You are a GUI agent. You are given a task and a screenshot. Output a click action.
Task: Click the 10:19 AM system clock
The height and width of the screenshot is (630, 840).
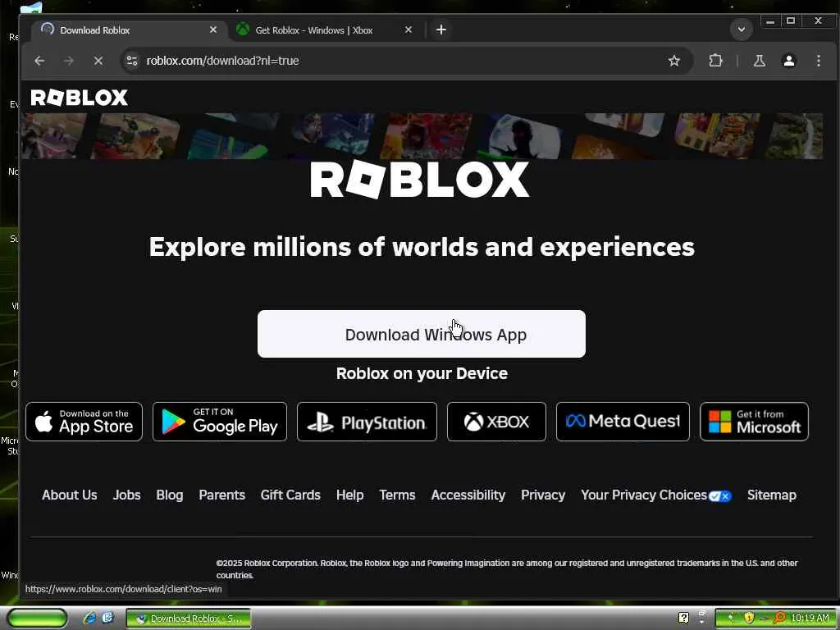pos(810,619)
